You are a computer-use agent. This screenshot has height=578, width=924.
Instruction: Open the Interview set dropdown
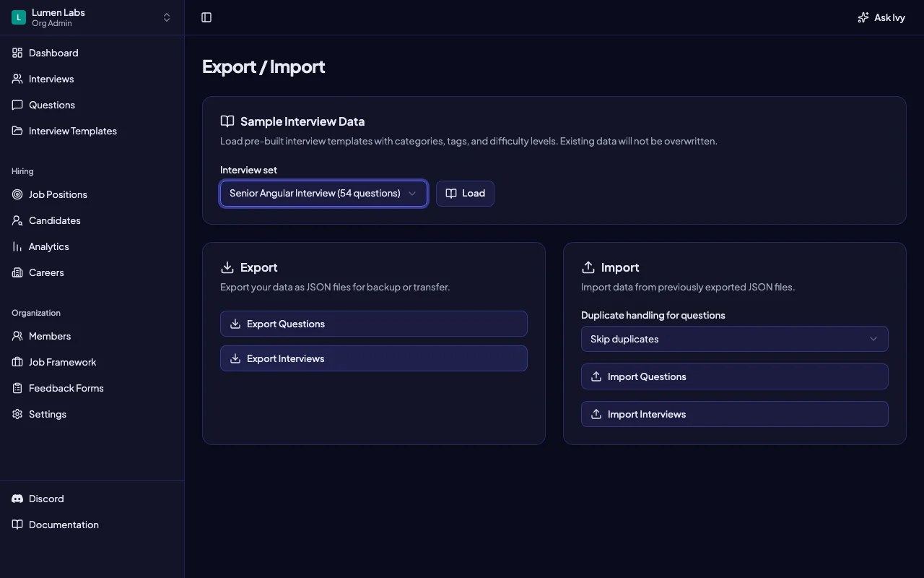[x=323, y=194]
